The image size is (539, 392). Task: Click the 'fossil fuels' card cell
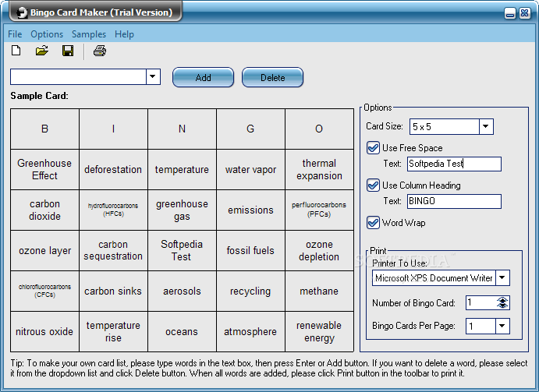(x=250, y=250)
